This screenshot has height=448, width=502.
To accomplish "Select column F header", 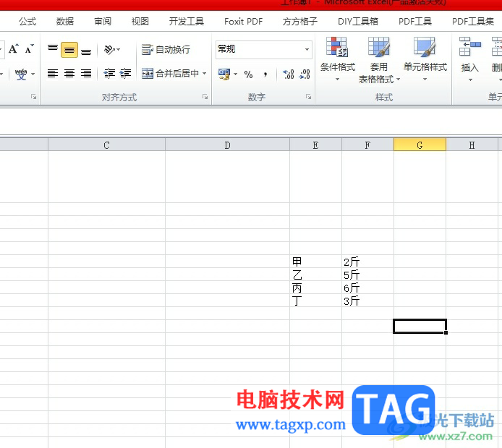I will [367, 145].
